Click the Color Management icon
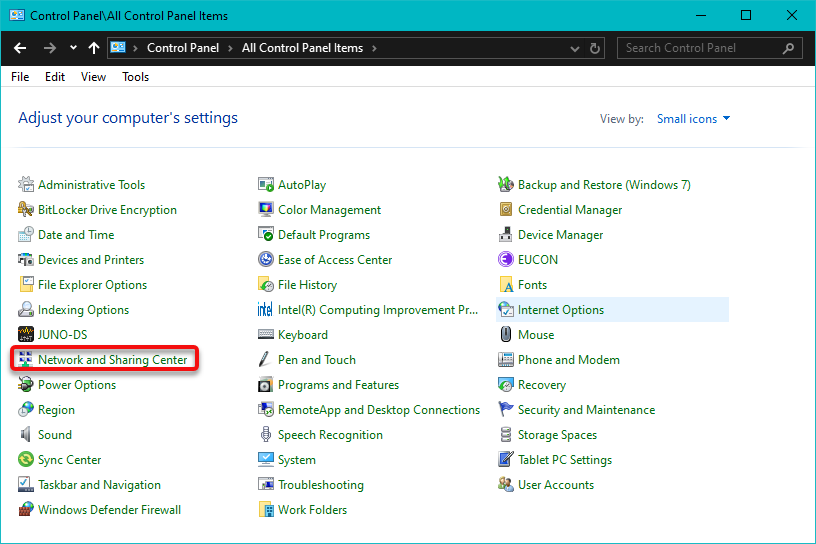 [266, 210]
